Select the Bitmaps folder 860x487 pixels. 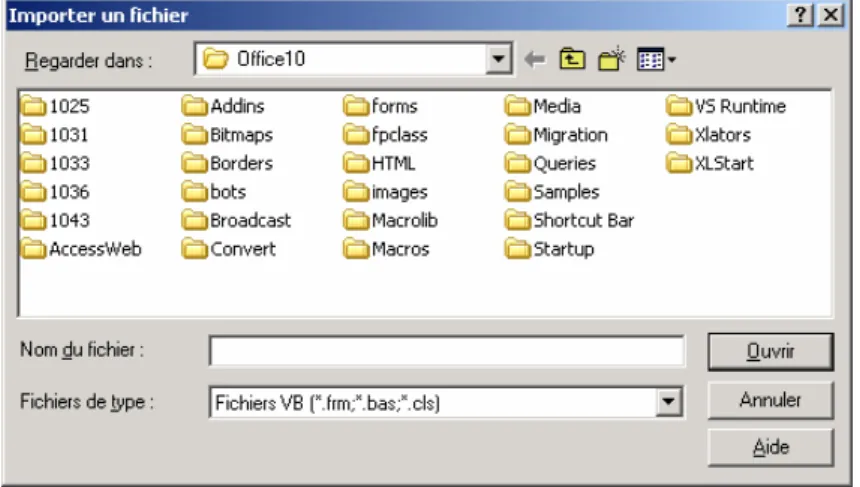pyautogui.click(x=228, y=135)
